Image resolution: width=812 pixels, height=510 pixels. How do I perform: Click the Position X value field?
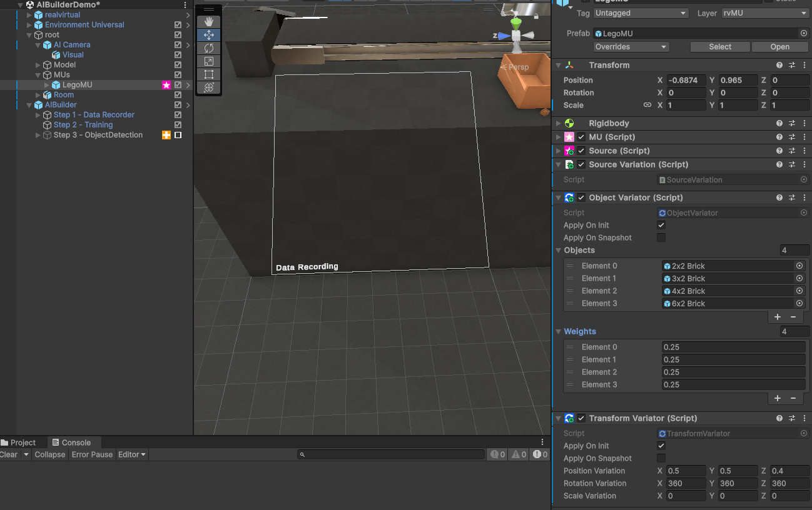(x=686, y=80)
